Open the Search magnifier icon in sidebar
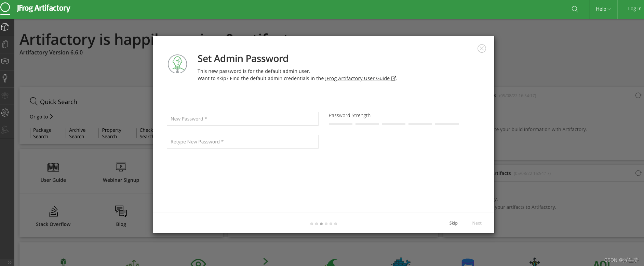This screenshot has height=266, width=644. coord(5,78)
